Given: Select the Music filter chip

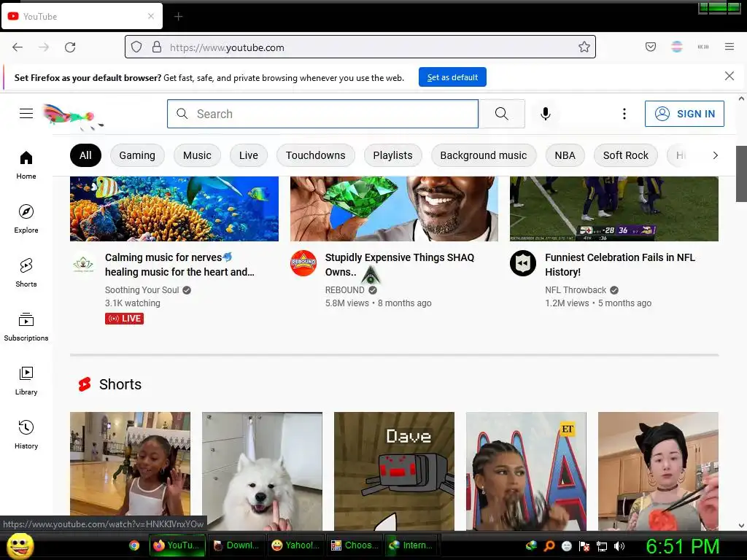Looking at the screenshot, I should [197, 155].
